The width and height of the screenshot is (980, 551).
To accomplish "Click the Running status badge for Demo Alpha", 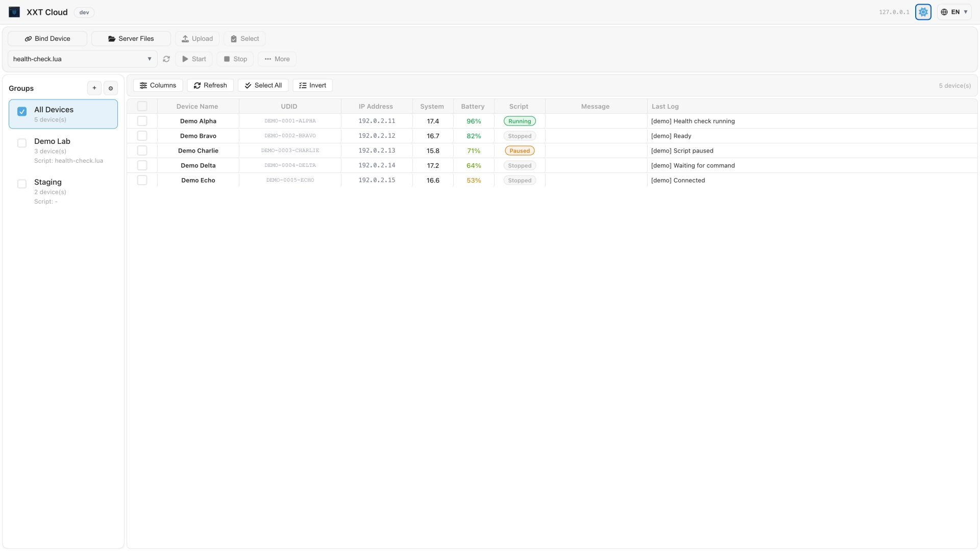I will (x=520, y=121).
